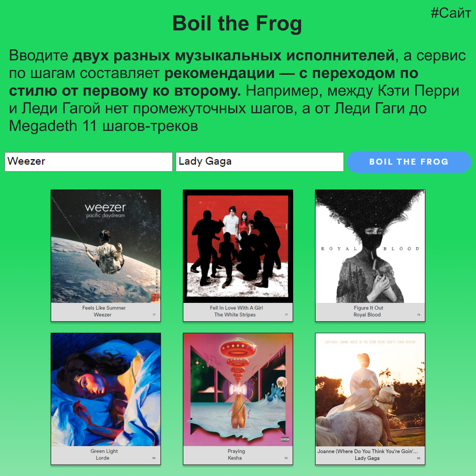Click Royal Blood artist name caption

click(x=367, y=315)
